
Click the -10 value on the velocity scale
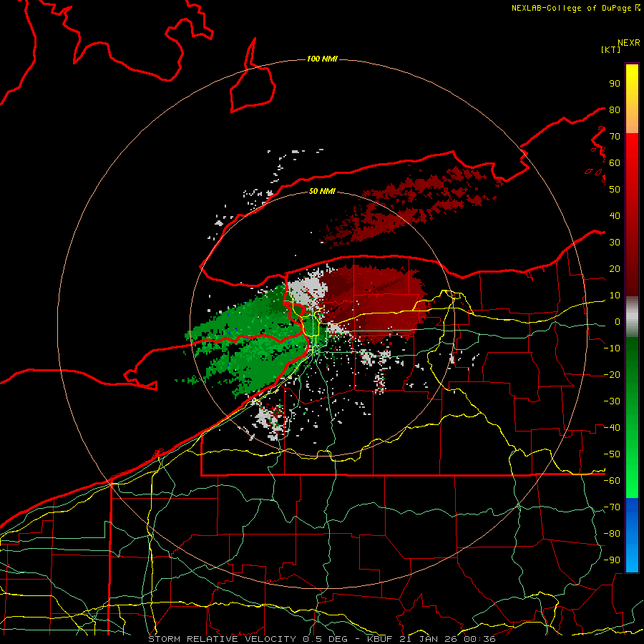(612, 348)
